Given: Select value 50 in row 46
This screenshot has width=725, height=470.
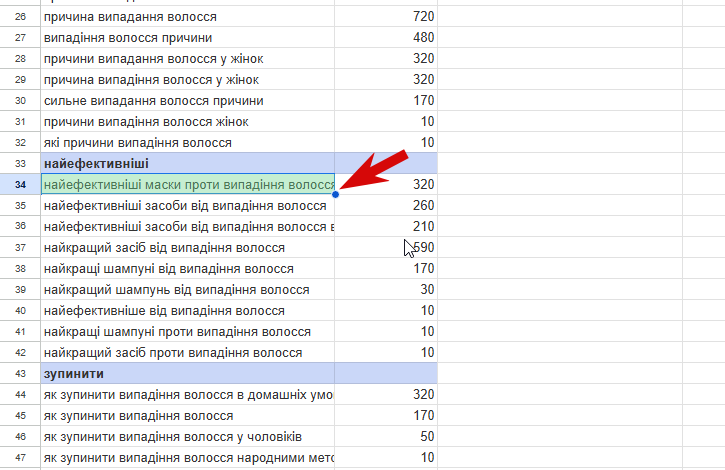Looking at the screenshot, I should pos(386,436).
